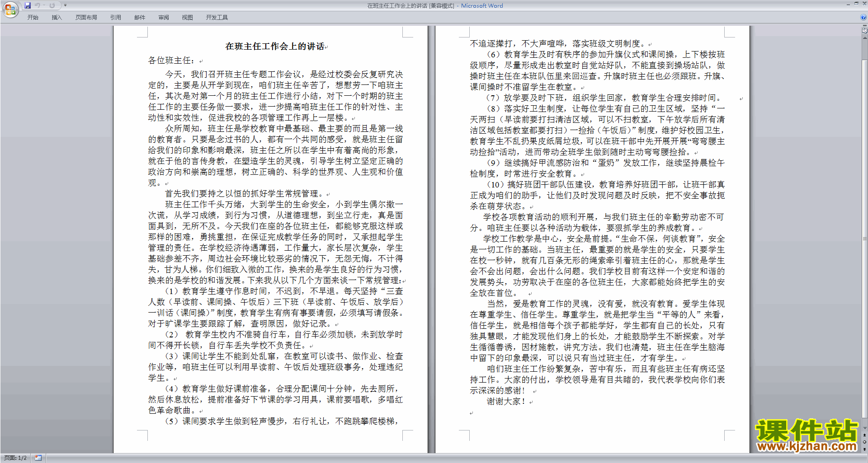868x463 pixels.
Task: Open the 开始 ribbon tab
Action: [x=33, y=18]
